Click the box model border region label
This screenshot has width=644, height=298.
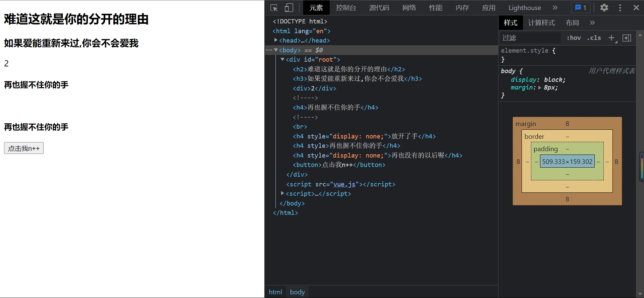(x=534, y=136)
